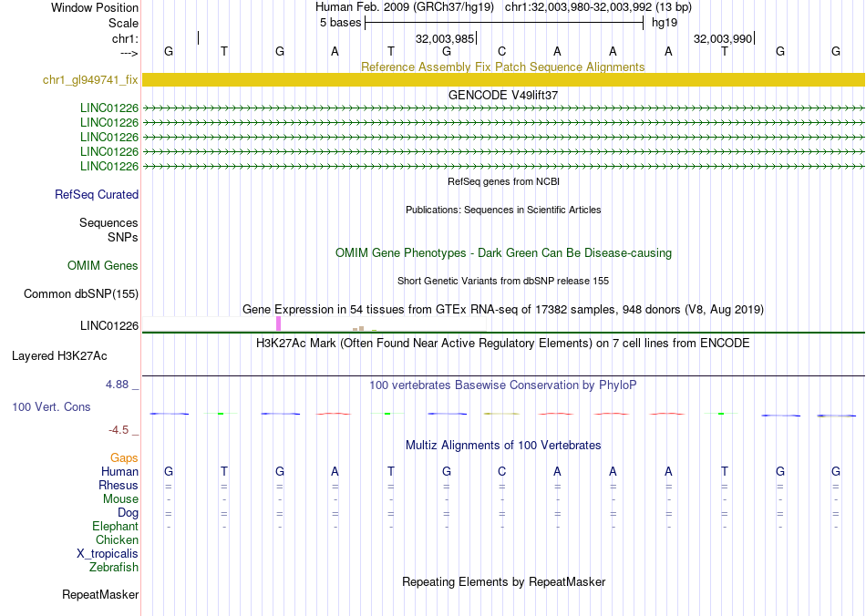Image resolution: width=866 pixels, height=616 pixels.
Task: Click the magenta bar in GTEx expression graph
Action: (x=278, y=323)
